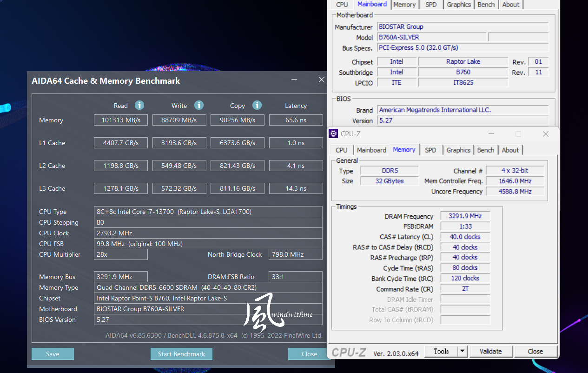Open the Size field showing 32 GBytes
This screenshot has width=588, height=373.
point(390,181)
